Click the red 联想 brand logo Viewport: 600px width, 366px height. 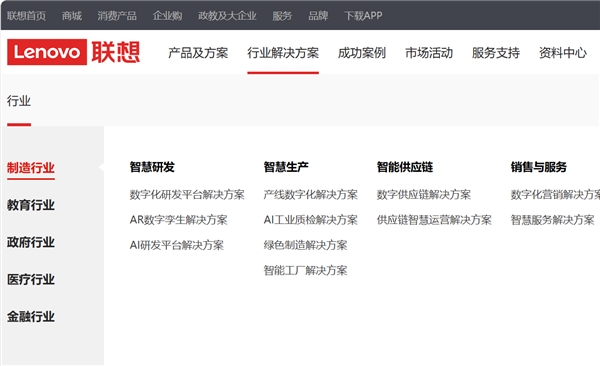pos(116,52)
